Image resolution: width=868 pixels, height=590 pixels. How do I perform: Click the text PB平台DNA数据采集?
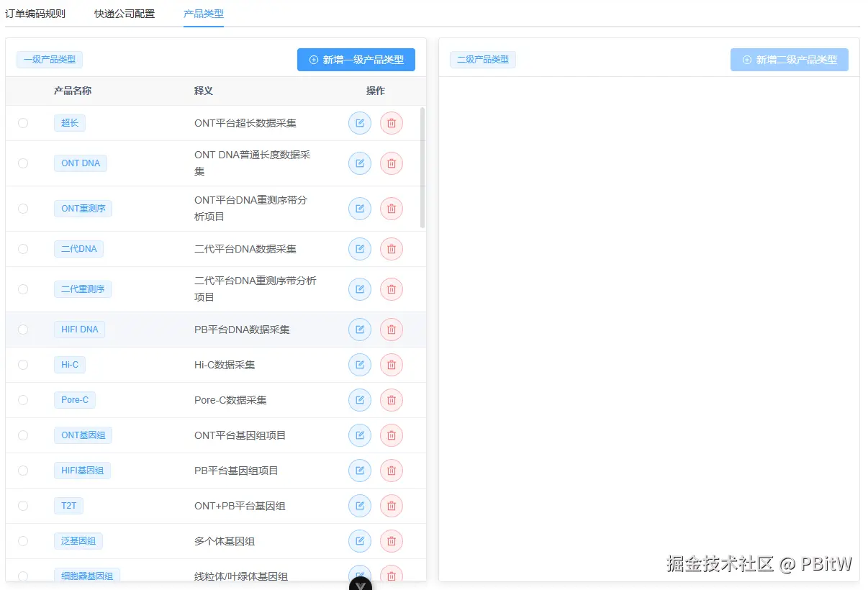242,330
